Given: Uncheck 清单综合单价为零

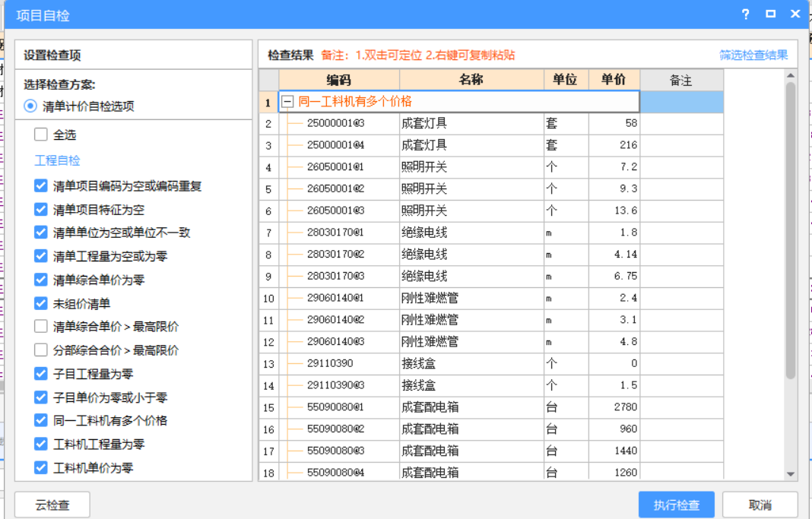Looking at the screenshot, I should 41,280.
